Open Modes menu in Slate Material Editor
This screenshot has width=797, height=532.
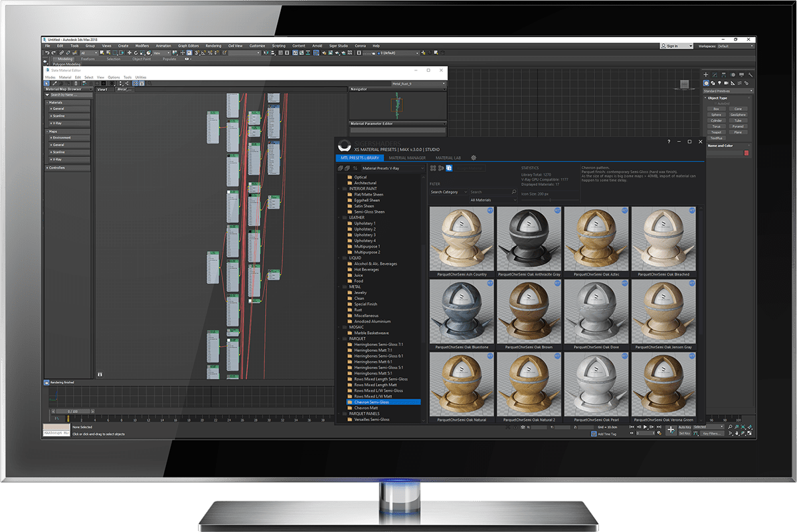[50, 77]
